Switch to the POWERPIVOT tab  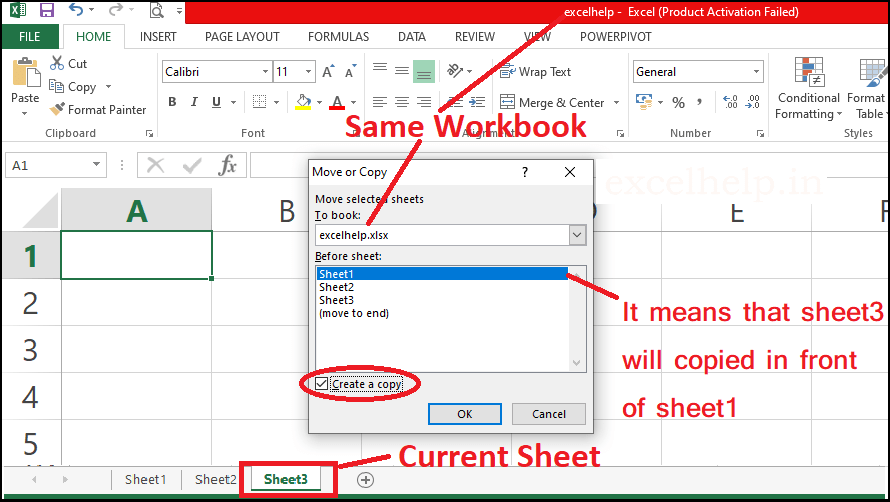click(x=615, y=37)
